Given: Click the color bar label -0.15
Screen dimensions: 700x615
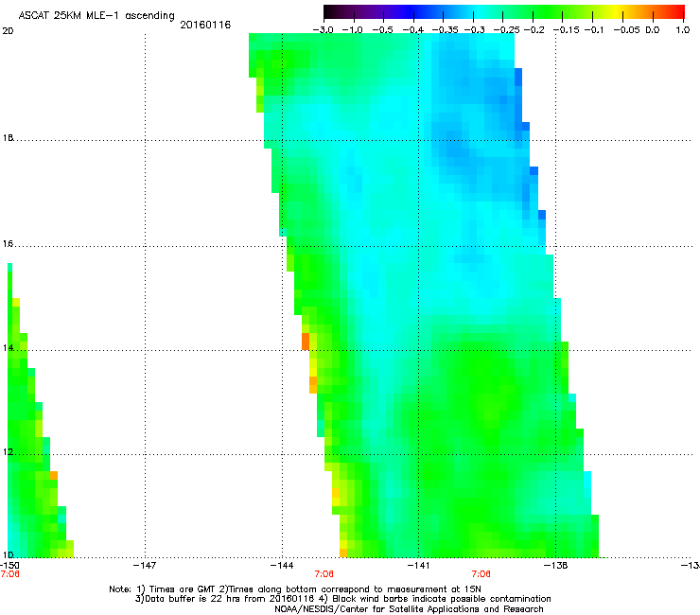Looking at the screenshot, I should pos(566,30).
